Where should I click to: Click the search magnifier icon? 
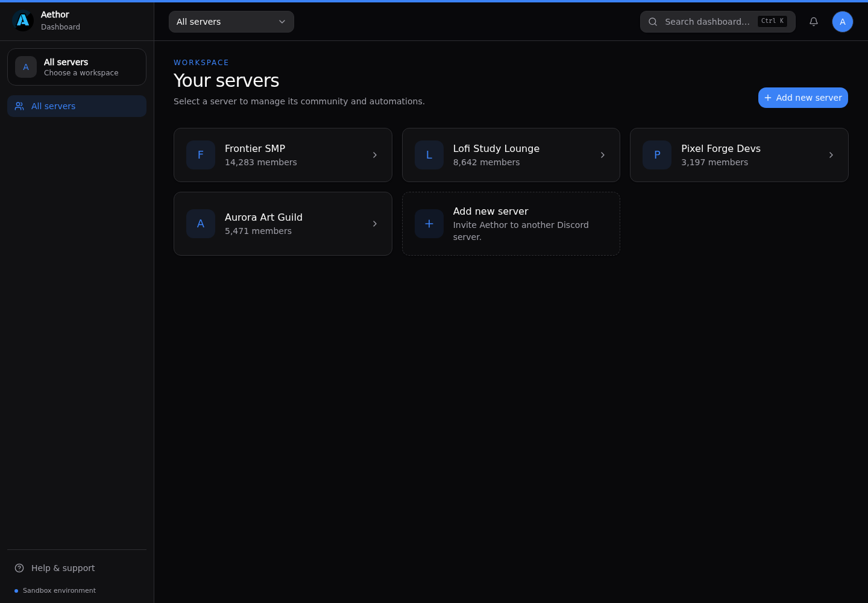pyautogui.click(x=653, y=22)
